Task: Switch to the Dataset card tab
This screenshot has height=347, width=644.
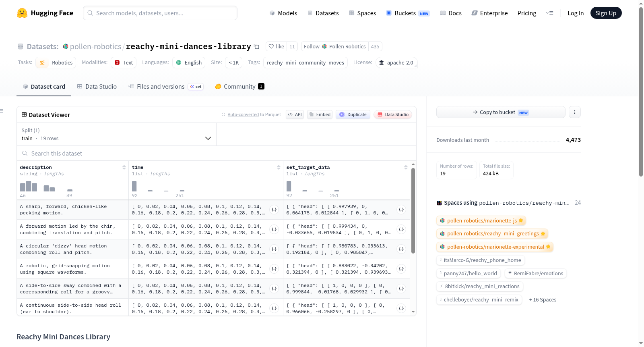Action: click(x=43, y=86)
